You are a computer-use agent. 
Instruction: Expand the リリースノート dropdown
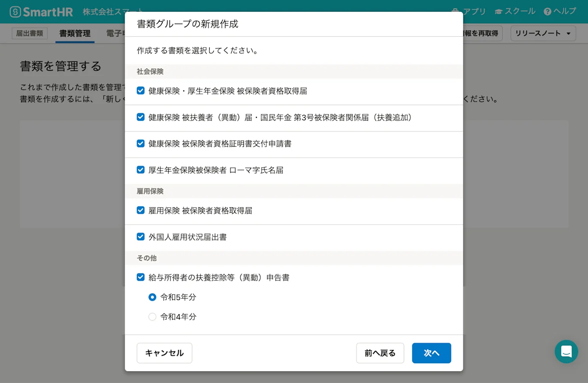coord(543,33)
